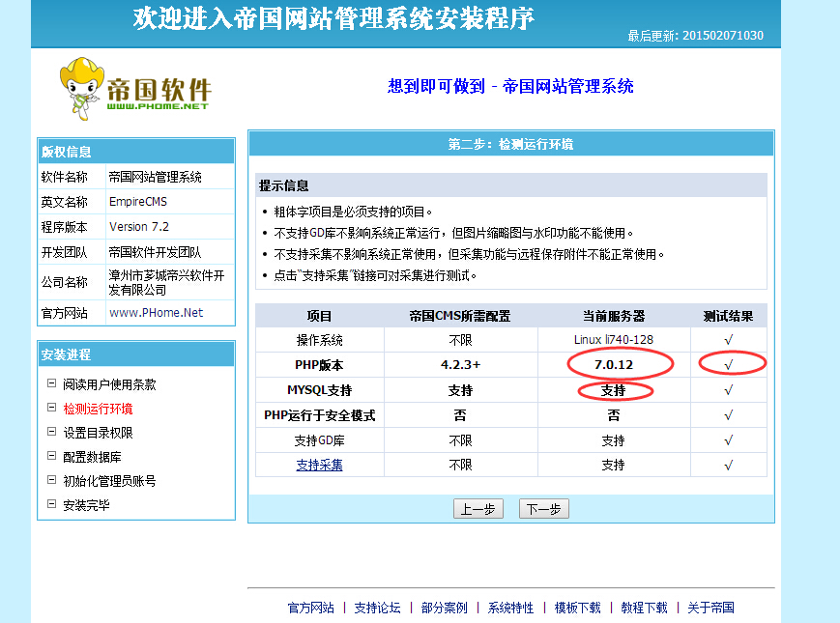Open the 官方网站 footer link
840x623 pixels.
click(310, 608)
